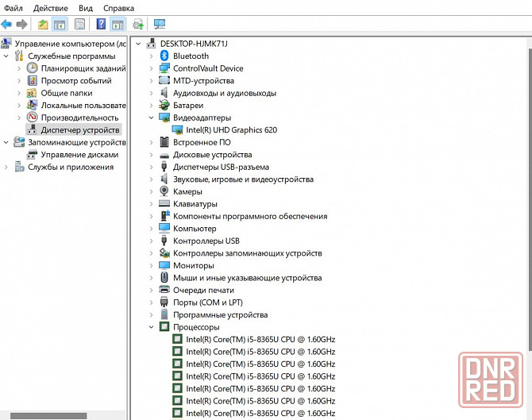Click Scan for hardware changes monitor icon
The image size is (532, 420).
[160, 24]
